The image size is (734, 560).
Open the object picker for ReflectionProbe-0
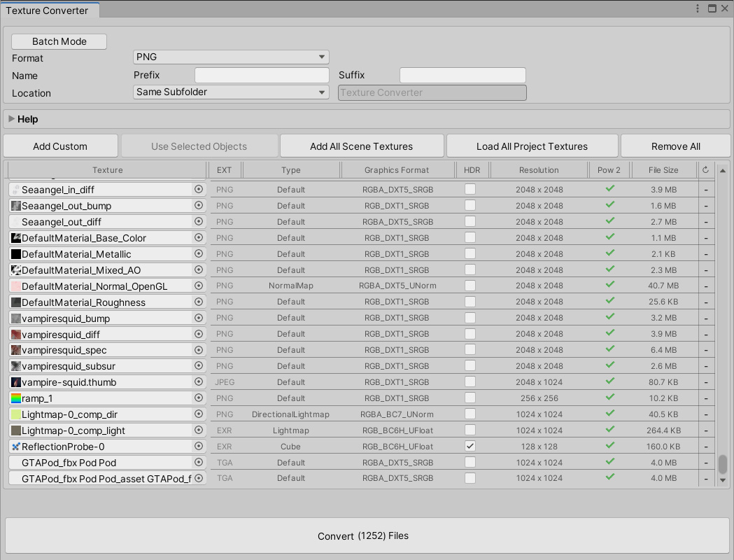tap(198, 446)
